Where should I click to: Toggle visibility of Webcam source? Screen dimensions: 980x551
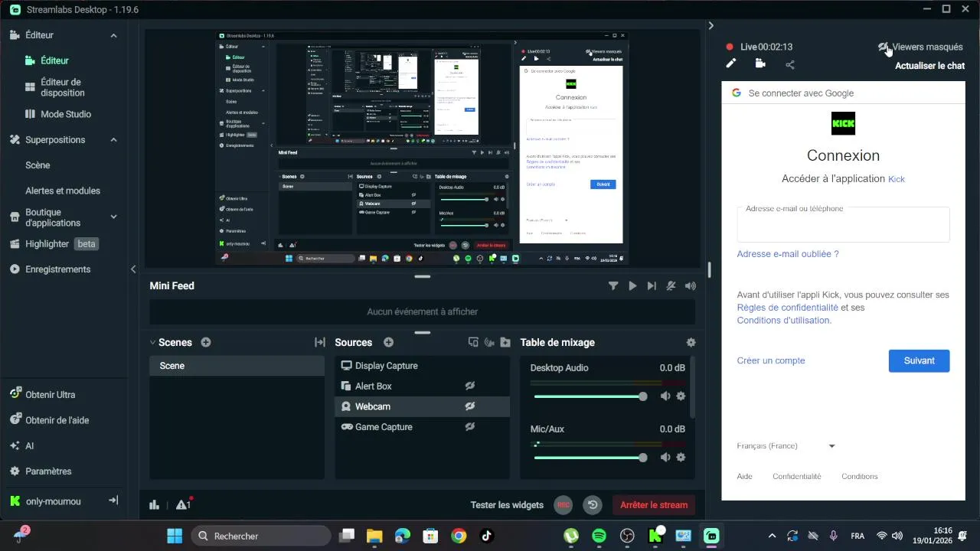click(x=470, y=406)
